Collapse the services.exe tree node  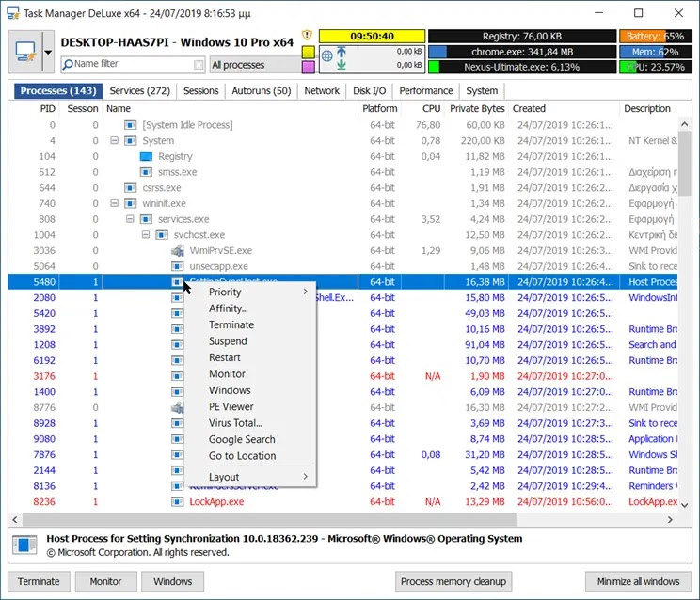[x=130, y=219]
